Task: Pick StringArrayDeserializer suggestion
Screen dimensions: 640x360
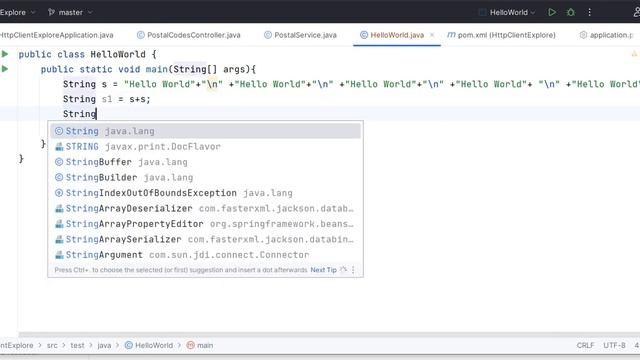Action: click(205, 209)
